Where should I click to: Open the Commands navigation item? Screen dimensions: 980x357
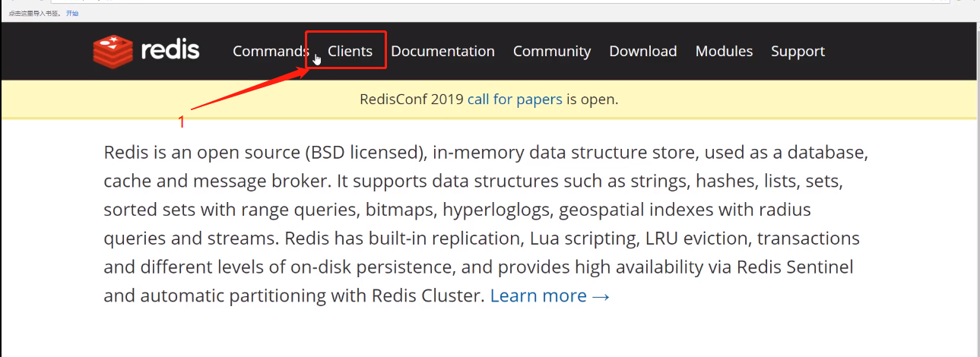click(269, 51)
